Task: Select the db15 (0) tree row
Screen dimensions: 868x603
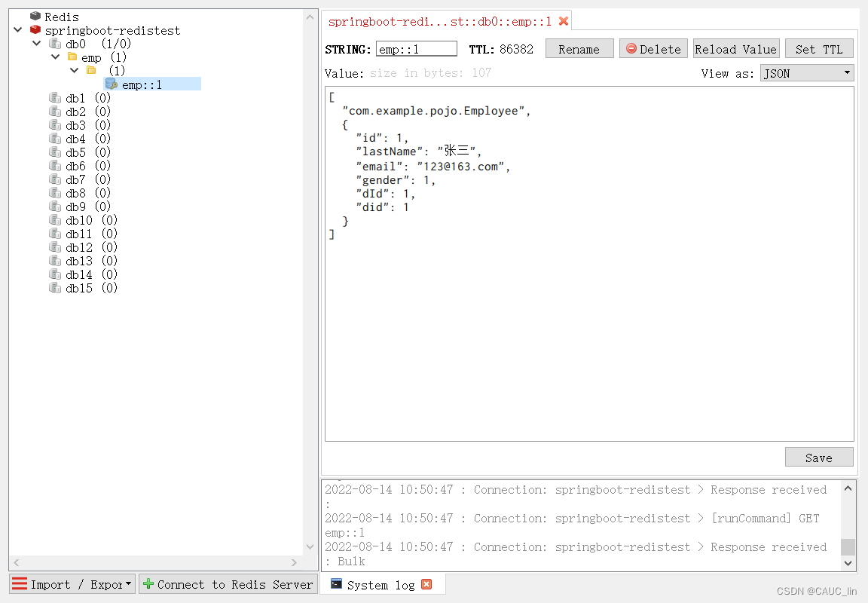Action: 91,288
